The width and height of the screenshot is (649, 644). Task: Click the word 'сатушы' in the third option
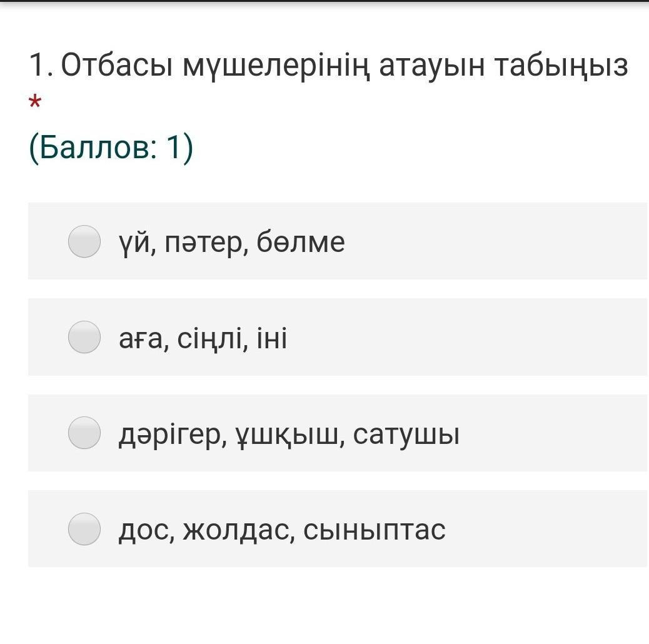[406, 435]
